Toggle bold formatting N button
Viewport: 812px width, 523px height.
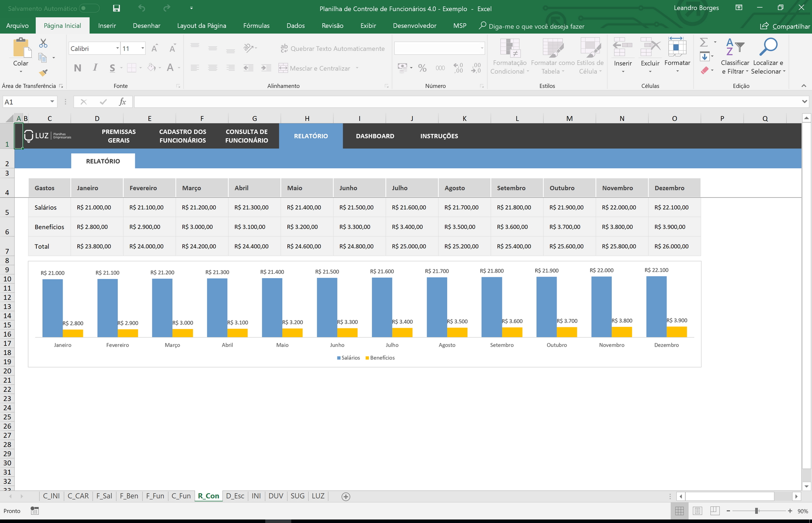coord(78,68)
